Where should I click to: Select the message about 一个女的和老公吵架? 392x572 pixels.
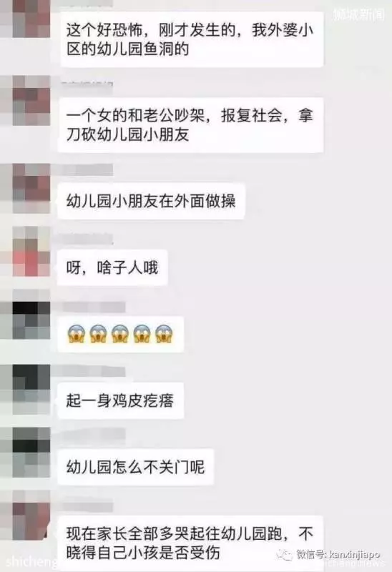click(x=190, y=124)
